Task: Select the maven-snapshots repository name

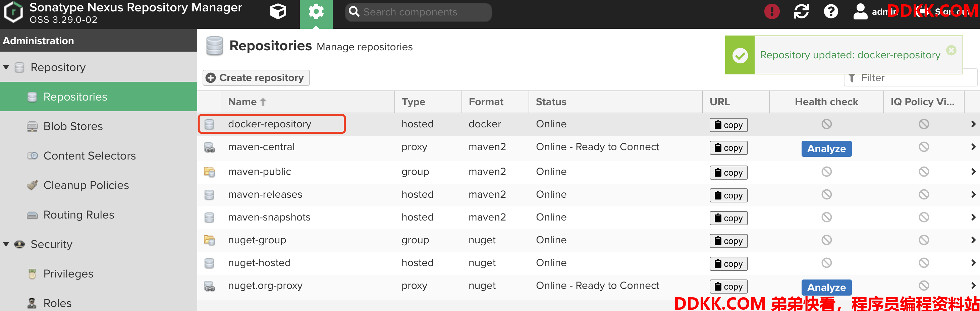Action: 269,217
